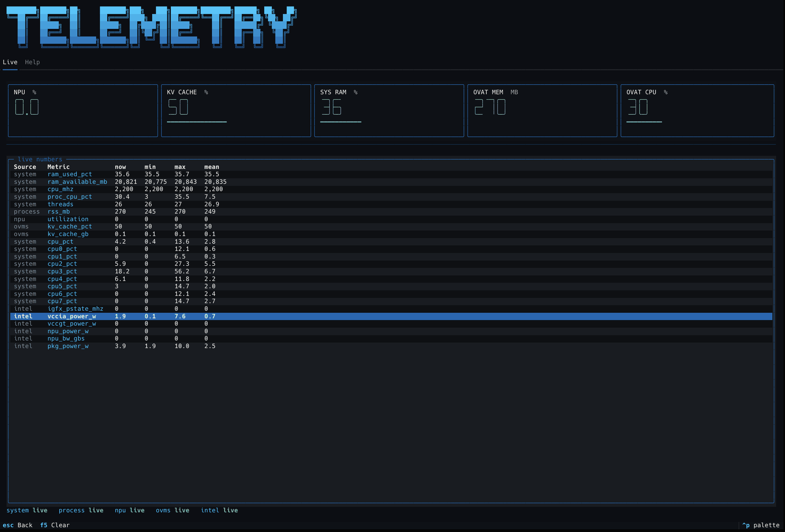
Task: Select the KV CACHE % gauge card
Action: 236,111
